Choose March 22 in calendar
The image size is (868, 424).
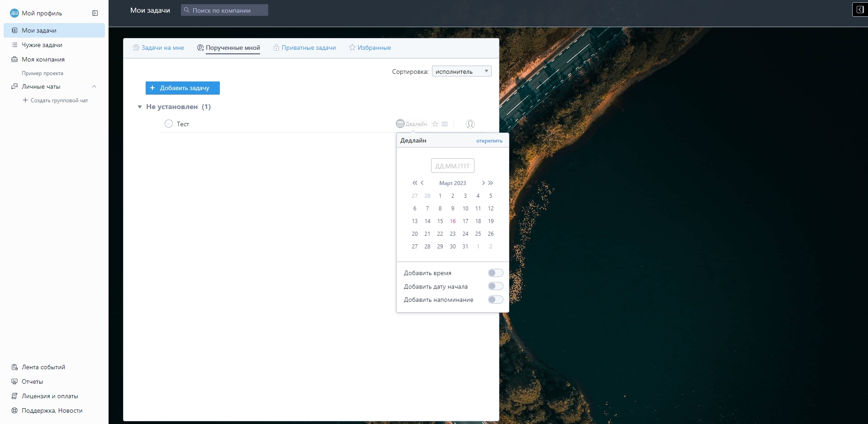(x=440, y=234)
